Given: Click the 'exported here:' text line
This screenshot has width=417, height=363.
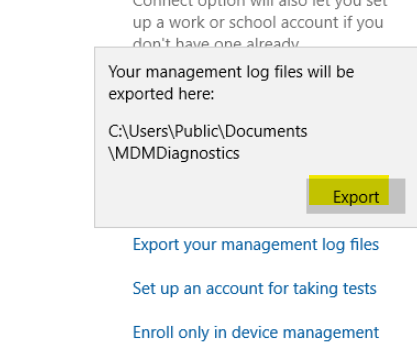Looking at the screenshot, I should click(x=161, y=94).
